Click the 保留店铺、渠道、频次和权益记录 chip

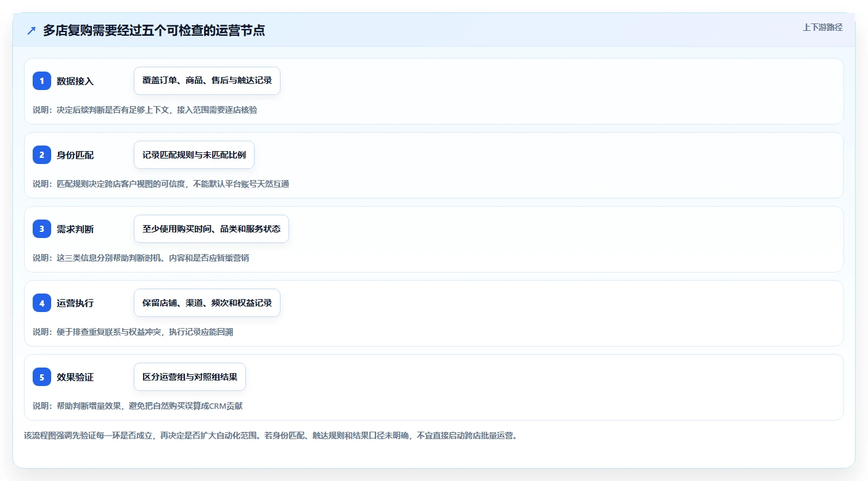click(x=207, y=303)
